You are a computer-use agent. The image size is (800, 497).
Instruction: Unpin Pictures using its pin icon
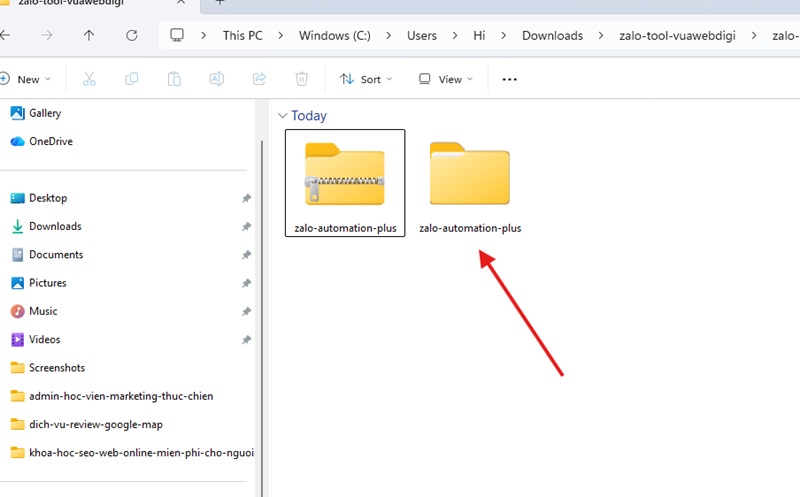coord(246,283)
